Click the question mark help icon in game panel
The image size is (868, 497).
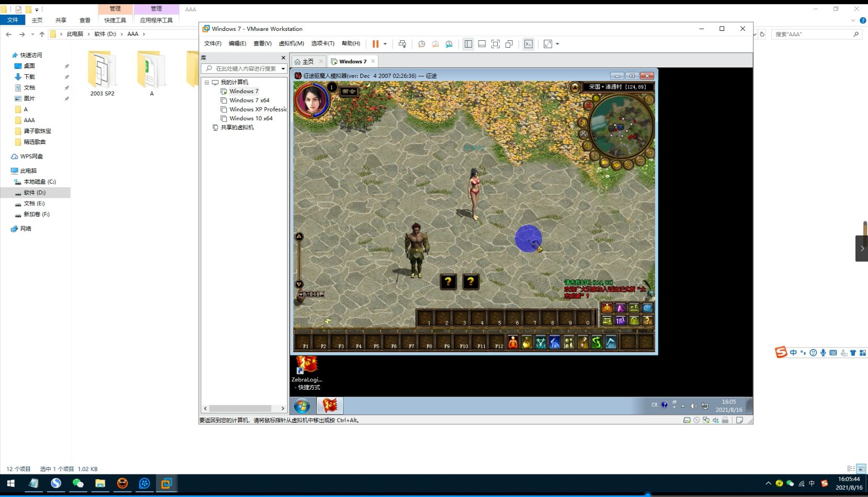point(648,321)
